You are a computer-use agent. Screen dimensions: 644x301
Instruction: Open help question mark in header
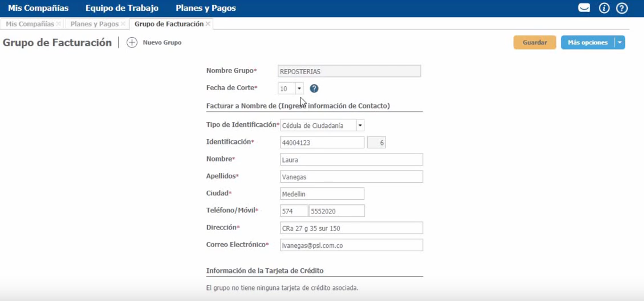click(622, 8)
